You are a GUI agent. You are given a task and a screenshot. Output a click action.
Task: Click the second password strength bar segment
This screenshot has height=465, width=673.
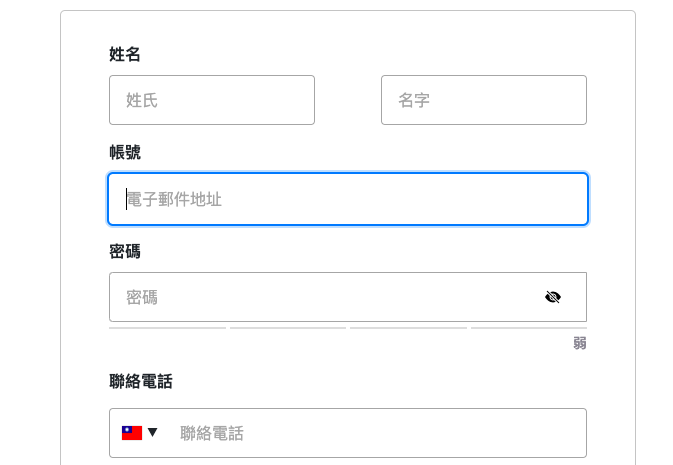click(288, 327)
